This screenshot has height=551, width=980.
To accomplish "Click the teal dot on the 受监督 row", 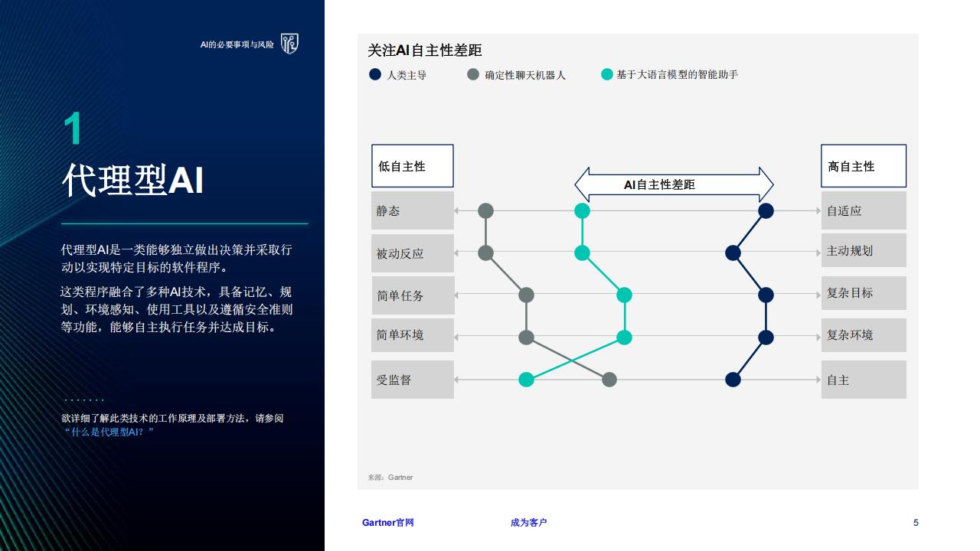I will pyautogui.click(x=526, y=380).
